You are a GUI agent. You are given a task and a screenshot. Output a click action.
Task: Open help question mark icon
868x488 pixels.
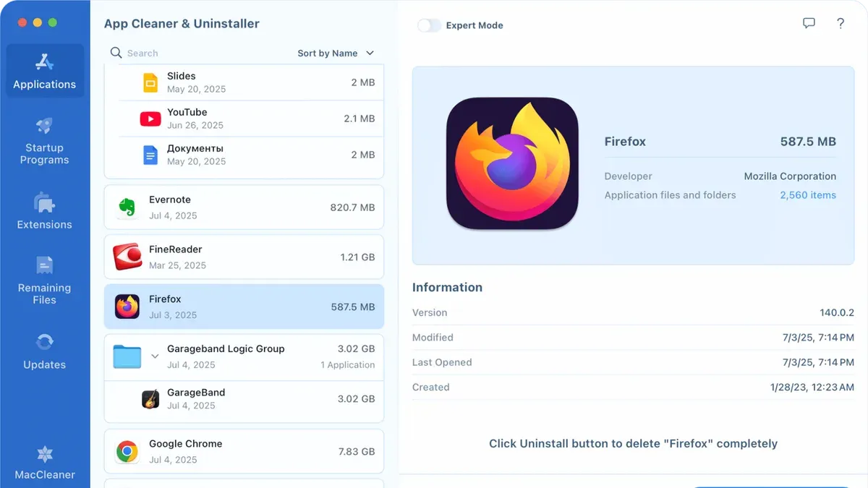[x=841, y=23]
